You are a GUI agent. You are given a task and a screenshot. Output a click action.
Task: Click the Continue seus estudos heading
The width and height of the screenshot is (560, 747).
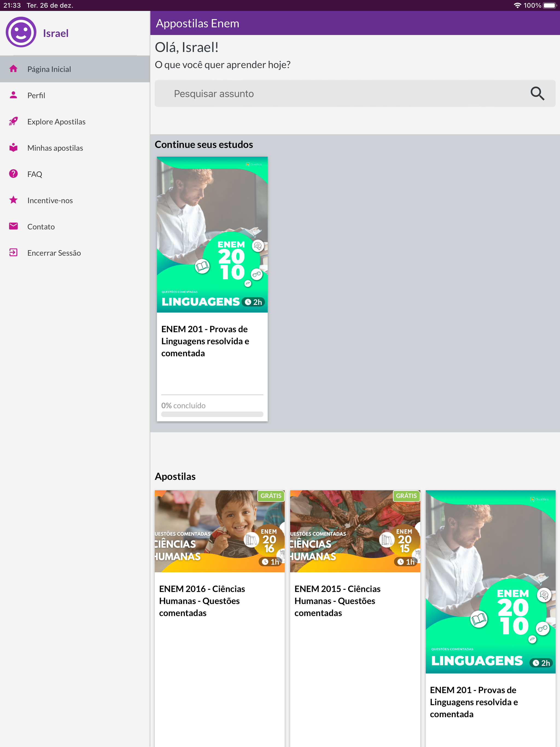pos(204,145)
